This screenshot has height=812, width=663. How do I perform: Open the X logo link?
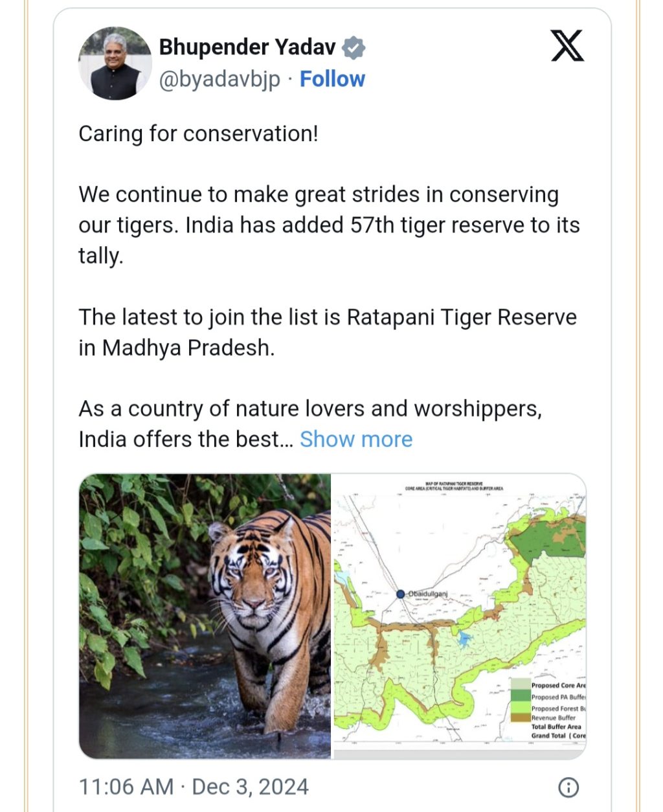[567, 46]
